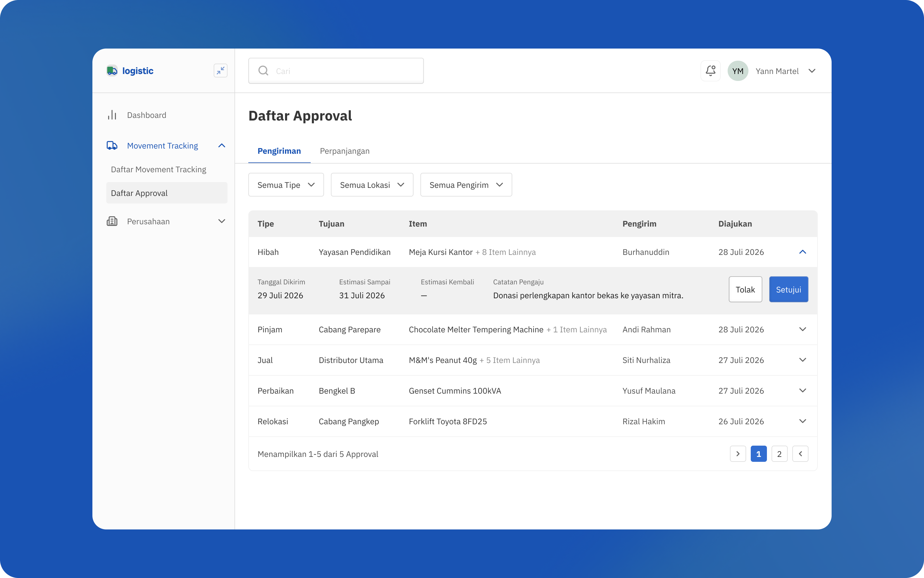
Task: Open the Semua Tipe filter dropdown
Action: (x=286, y=185)
